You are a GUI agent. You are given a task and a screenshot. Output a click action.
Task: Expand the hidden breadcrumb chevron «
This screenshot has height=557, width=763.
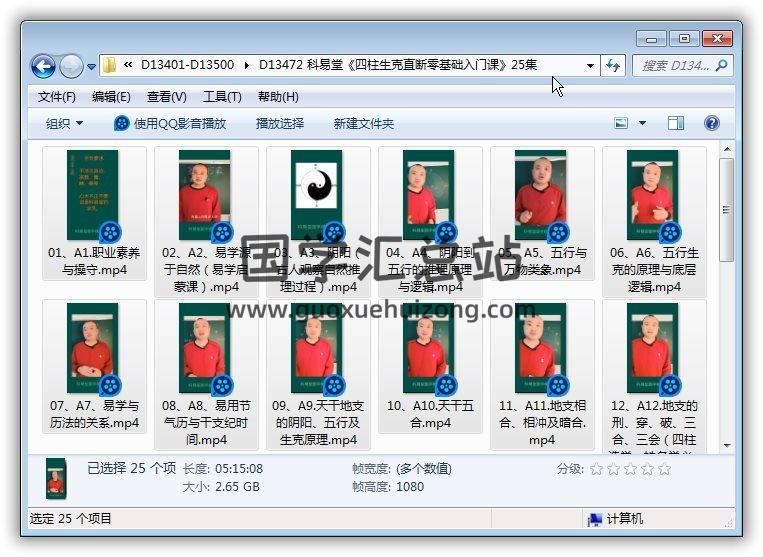[128, 65]
